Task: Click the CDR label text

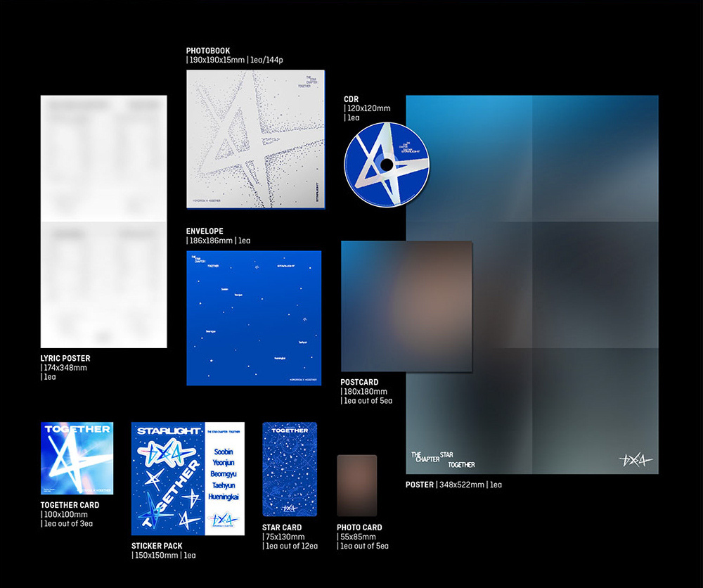Action: (x=351, y=99)
